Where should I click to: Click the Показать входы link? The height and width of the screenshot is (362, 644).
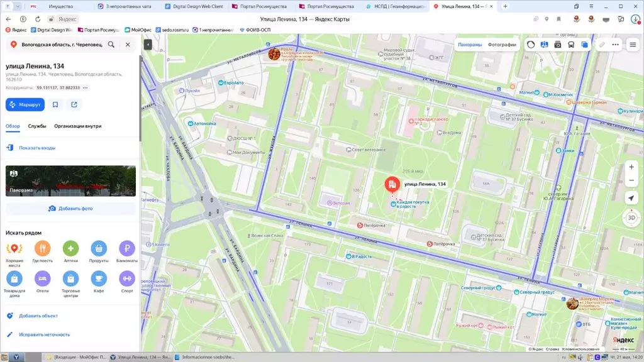(x=37, y=148)
